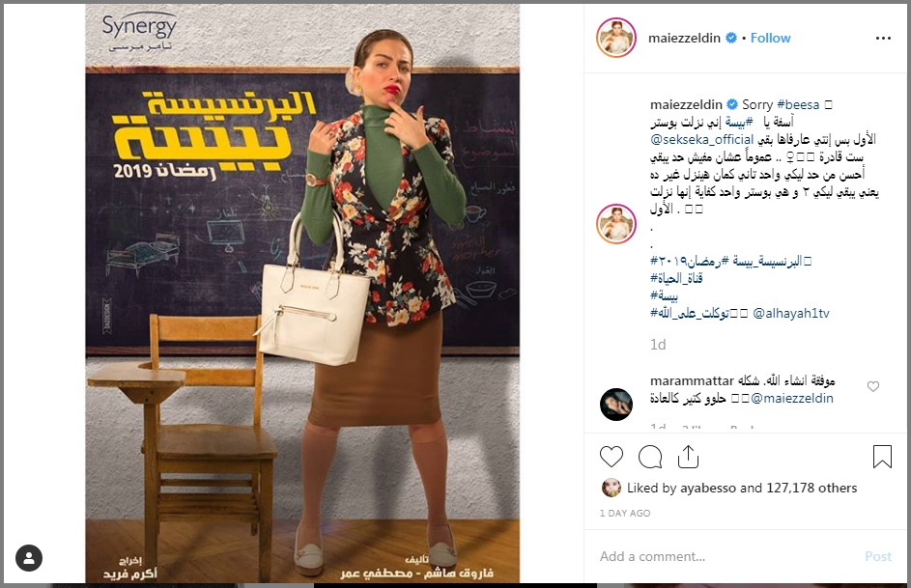This screenshot has width=911, height=588.
Task: Click the verified badge beside header username
Action: (x=731, y=38)
